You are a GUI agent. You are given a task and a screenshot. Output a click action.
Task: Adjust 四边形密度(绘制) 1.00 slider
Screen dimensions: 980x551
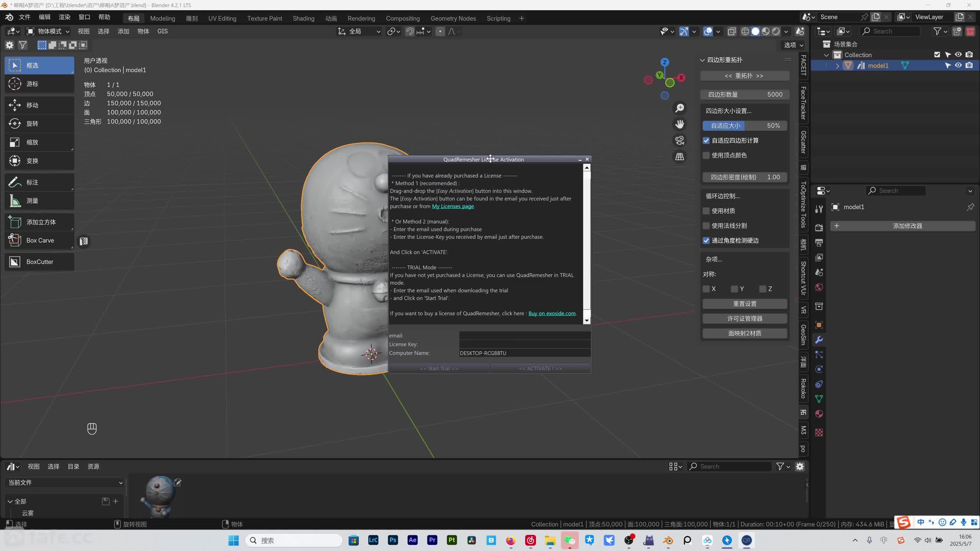[x=745, y=177]
